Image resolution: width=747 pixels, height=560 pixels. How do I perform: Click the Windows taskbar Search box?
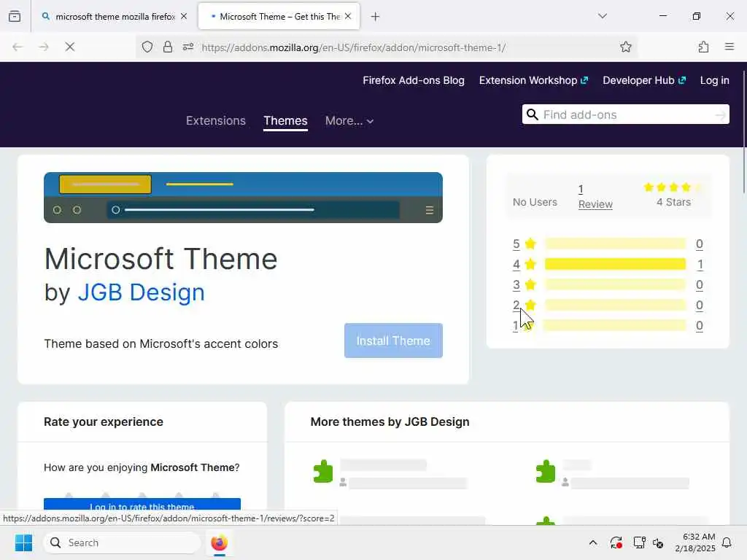[x=122, y=542]
